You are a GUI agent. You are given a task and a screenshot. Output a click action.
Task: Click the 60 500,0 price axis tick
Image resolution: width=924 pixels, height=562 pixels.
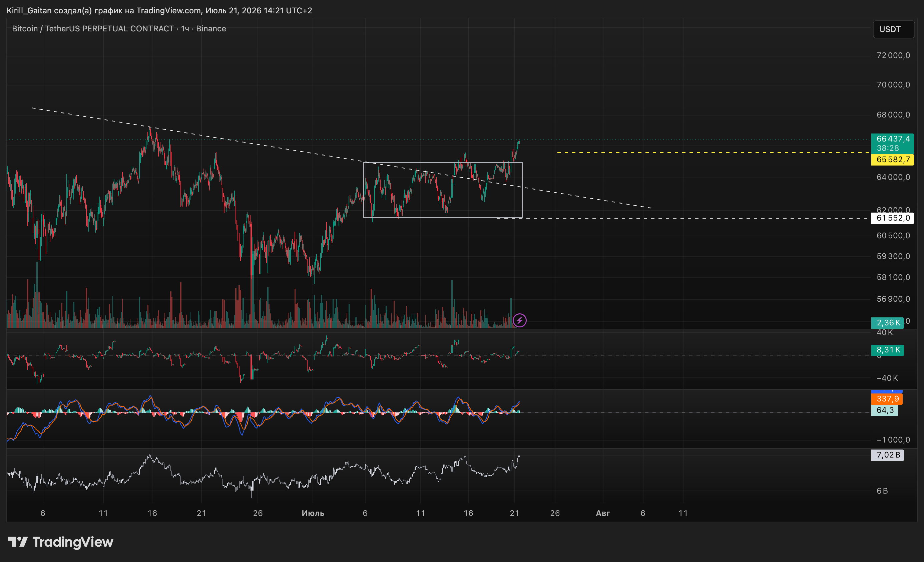coord(893,236)
